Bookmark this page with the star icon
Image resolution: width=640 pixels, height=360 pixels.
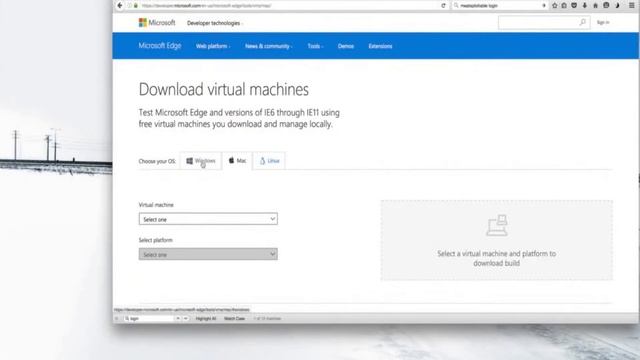[554, 5]
